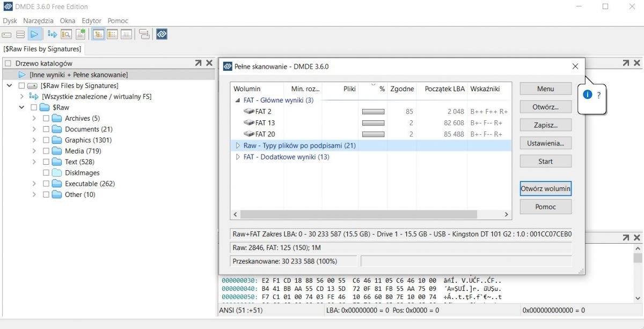Click the highlighted full scan play toolbar icon
The height and width of the screenshot is (329, 644).
click(x=34, y=34)
